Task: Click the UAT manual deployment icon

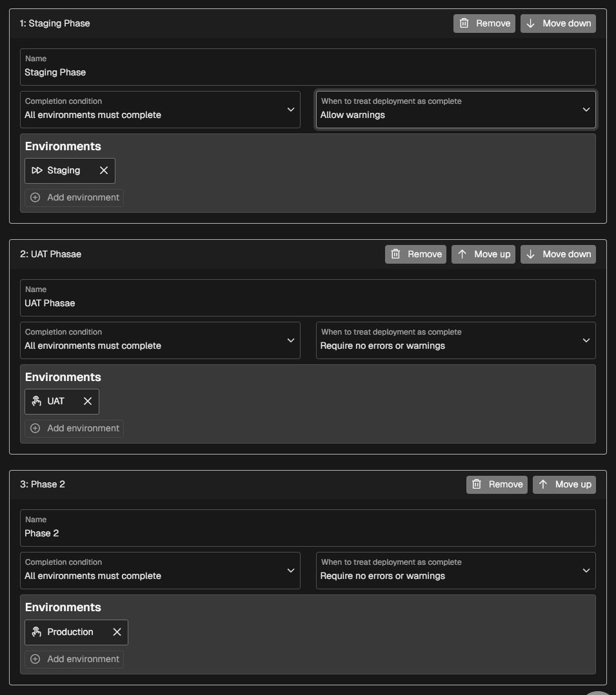Action: (x=37, y=401)
